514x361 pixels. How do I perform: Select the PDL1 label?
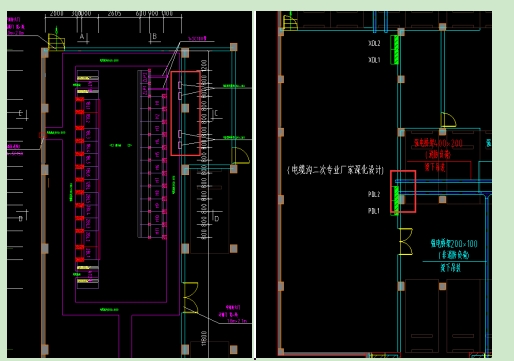pyautogui.click(x=374, y=211)
